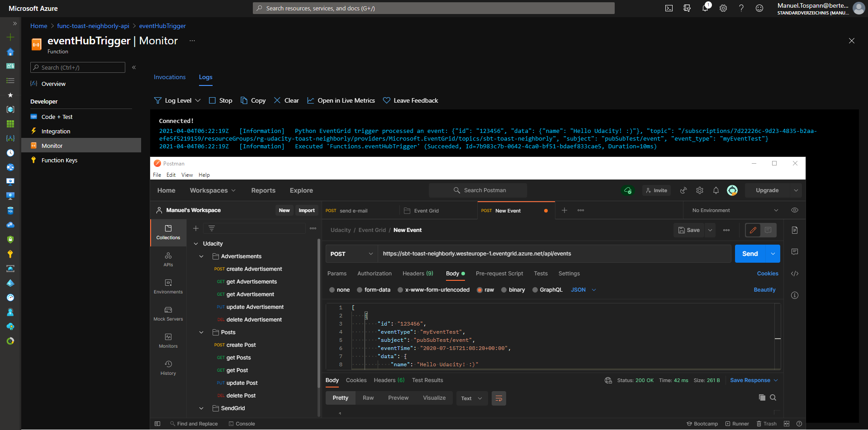868x430 pixels.
Task: Open Postman History sidebar icon
Action: [x=168, y=369]
